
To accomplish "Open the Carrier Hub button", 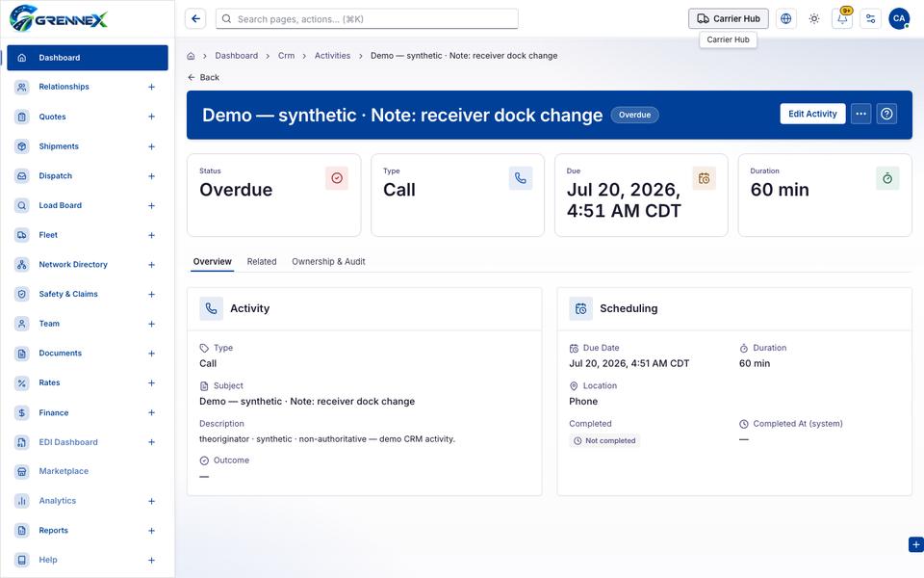I will (729, 19).
